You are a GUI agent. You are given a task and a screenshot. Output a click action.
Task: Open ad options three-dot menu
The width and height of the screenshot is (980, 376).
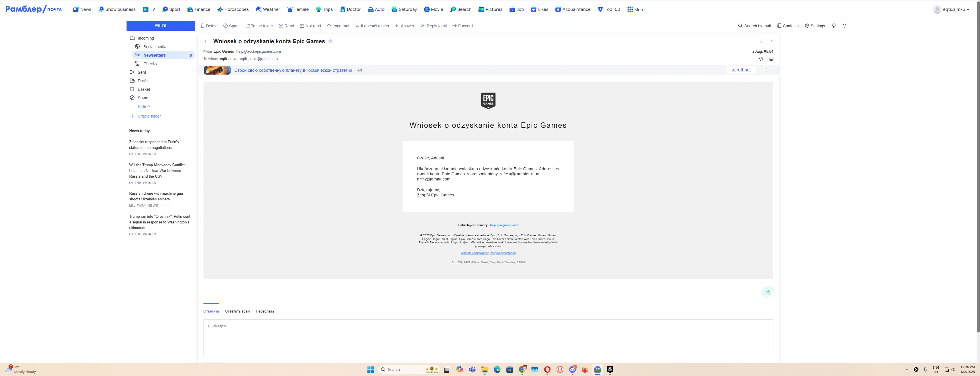click(x=767, y=70)
